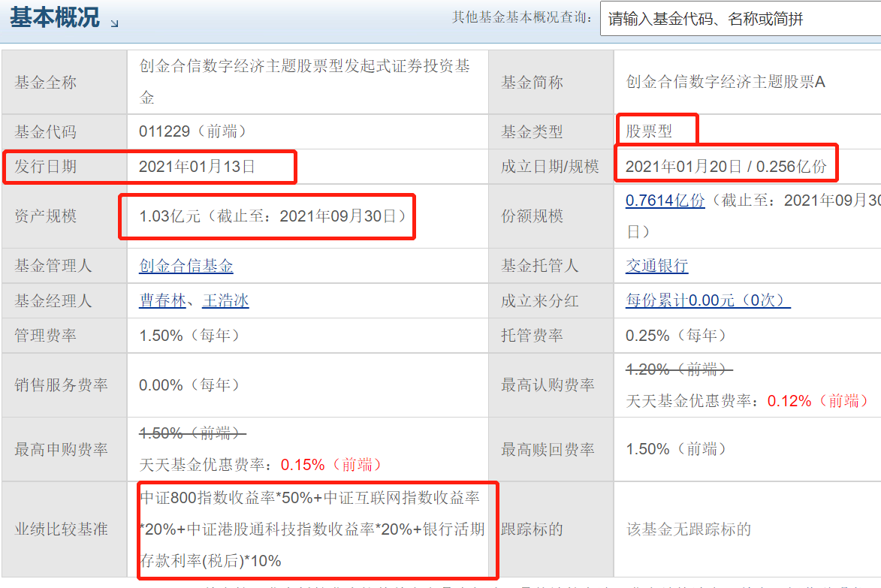This screenshot has width=881, height=588.
Task: Click the 0.7614亿份 share size link
Action: click(665, 201)
